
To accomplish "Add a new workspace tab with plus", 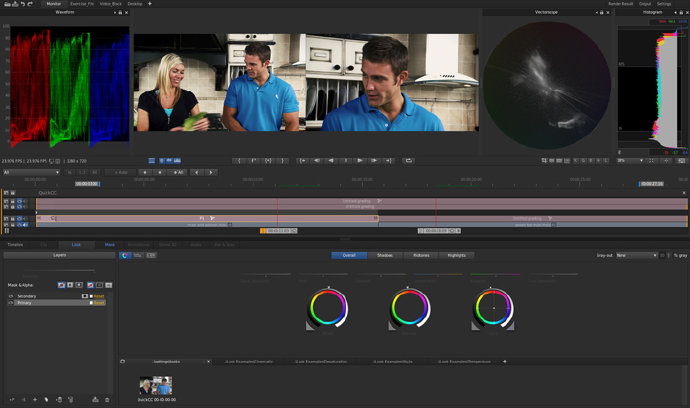I will click(x=150, y=4).
